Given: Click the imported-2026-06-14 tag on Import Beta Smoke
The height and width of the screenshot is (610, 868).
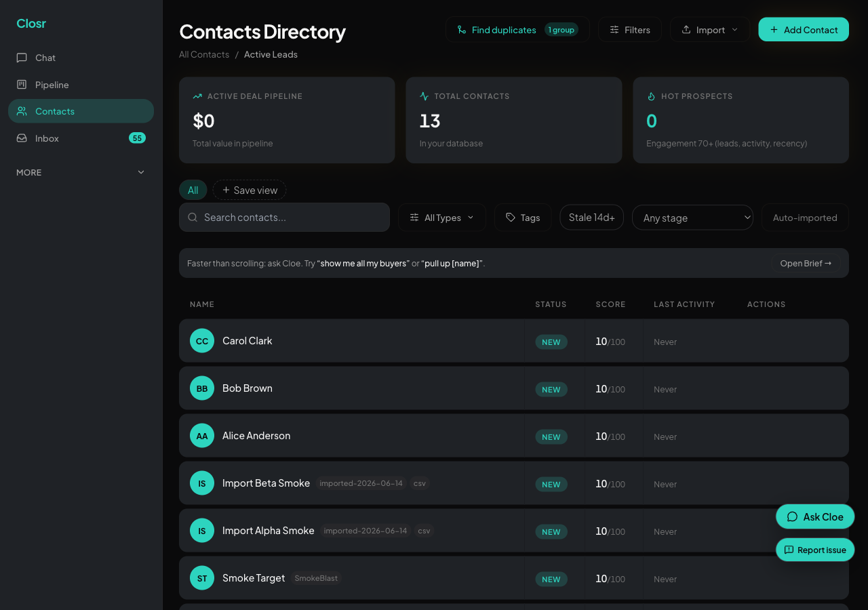Looking at the screenshot, I should coord(361,483).
